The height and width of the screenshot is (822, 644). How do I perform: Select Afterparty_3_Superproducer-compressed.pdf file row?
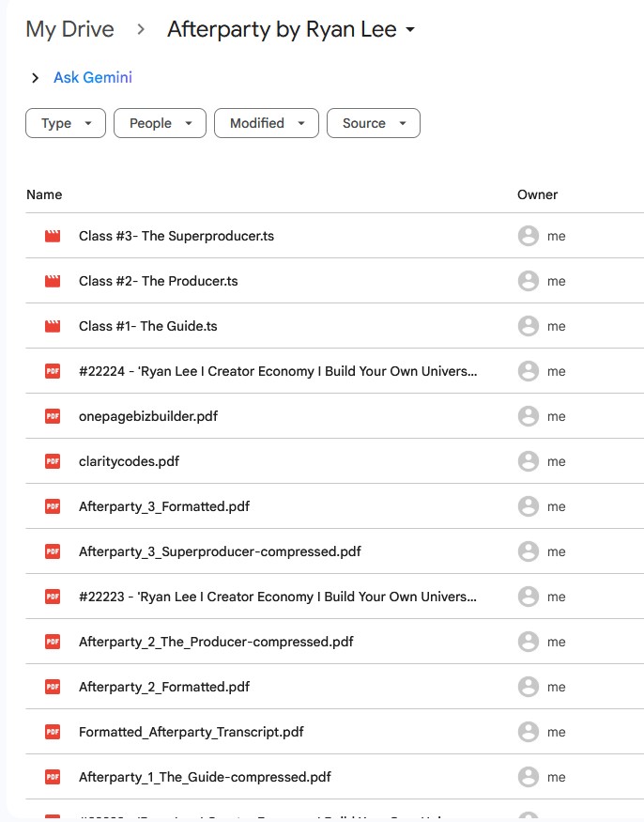click(220, 551)
